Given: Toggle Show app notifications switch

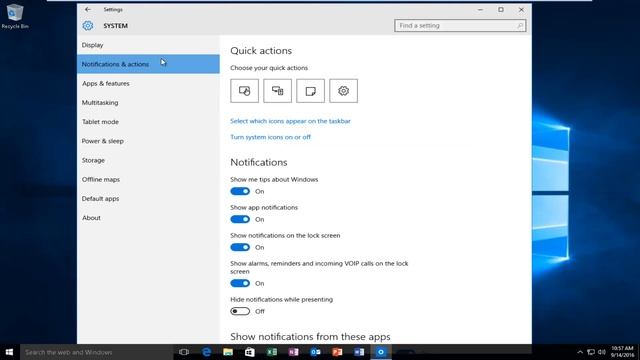Looking at the screenshot, I should pyautogui.click(x=240, y=219).
